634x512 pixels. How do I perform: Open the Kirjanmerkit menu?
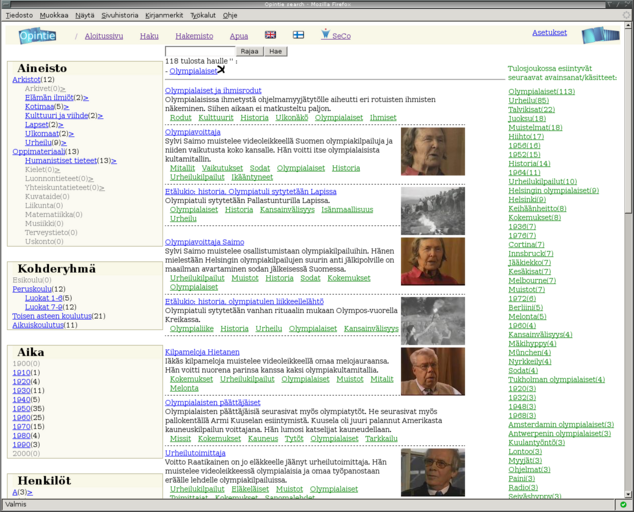(164, 15)
